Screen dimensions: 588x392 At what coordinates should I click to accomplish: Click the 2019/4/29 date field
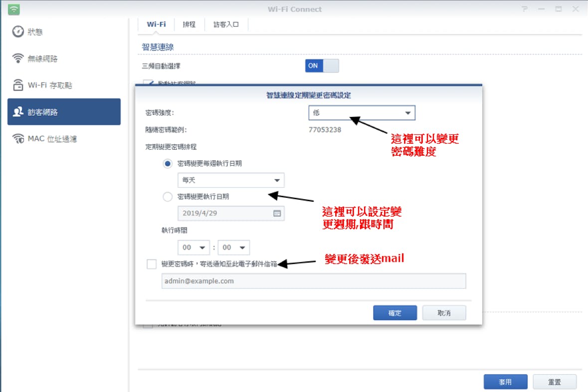coord(231,213)
